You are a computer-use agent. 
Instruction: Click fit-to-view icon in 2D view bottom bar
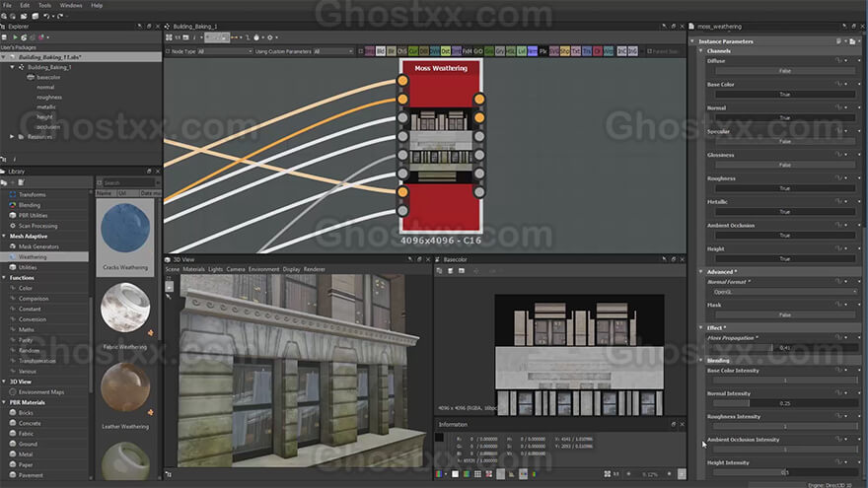[x=608, y=474]
